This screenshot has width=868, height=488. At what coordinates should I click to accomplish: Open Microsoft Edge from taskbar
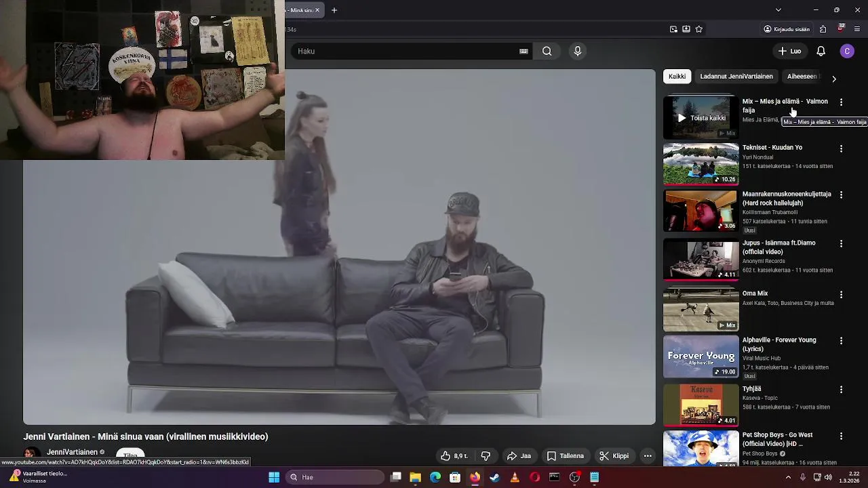tap(435, 477)
